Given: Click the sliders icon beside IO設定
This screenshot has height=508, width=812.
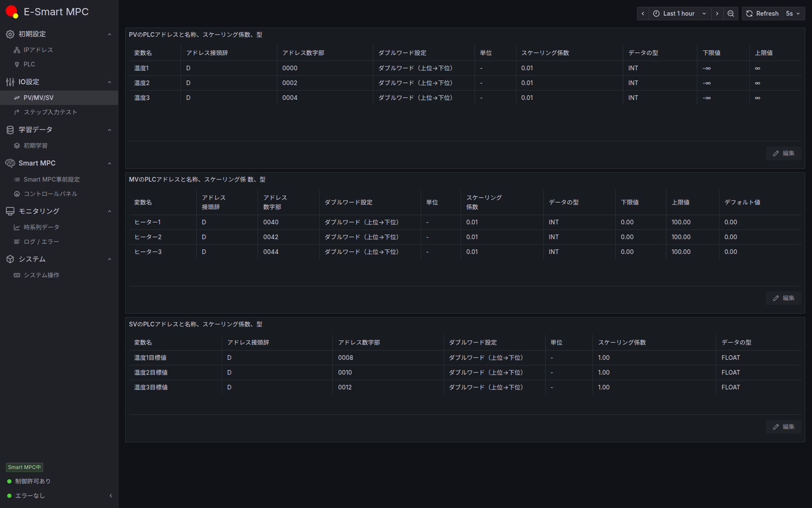Looking at the screenshot, I should (10, 82).
